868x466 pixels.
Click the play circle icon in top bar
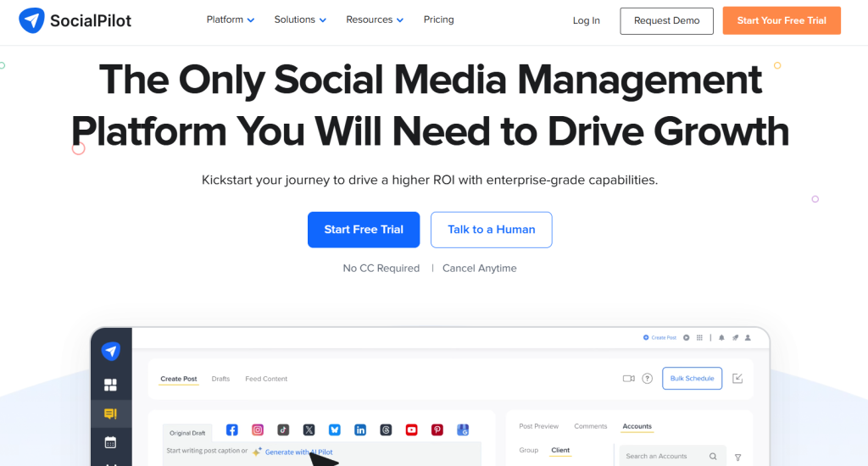point(687,337)
